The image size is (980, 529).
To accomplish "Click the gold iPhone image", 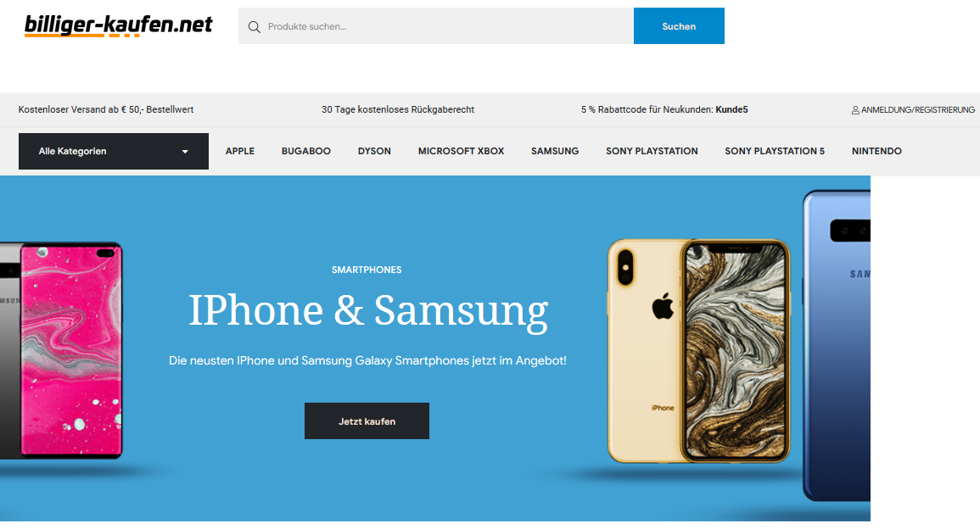I will [699, 351].
